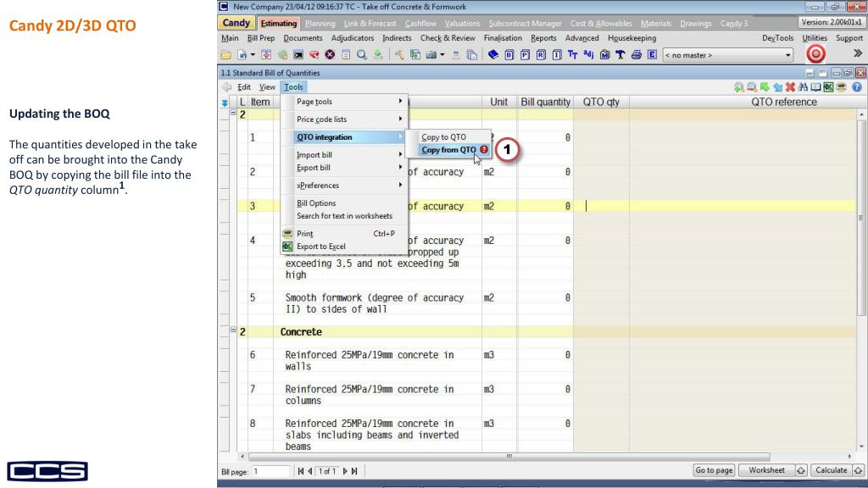The height and width of the screenshot is (488, 868).
Task: Click the 'adj' adjudicator icon
Action: click(588, 55)
